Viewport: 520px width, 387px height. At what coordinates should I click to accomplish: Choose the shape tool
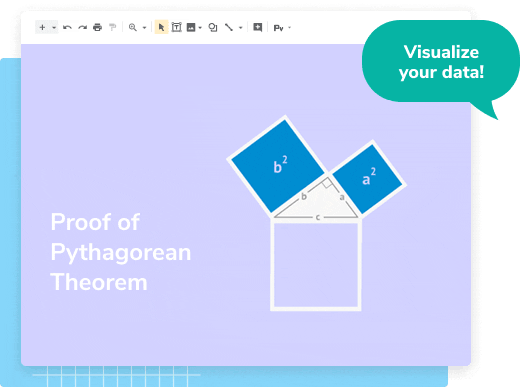pyautogui.click(x=213, y=27)
